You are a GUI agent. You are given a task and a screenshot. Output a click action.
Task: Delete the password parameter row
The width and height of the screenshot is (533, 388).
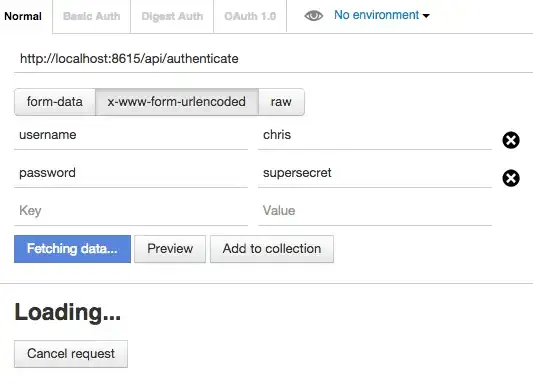coord(511,178)
